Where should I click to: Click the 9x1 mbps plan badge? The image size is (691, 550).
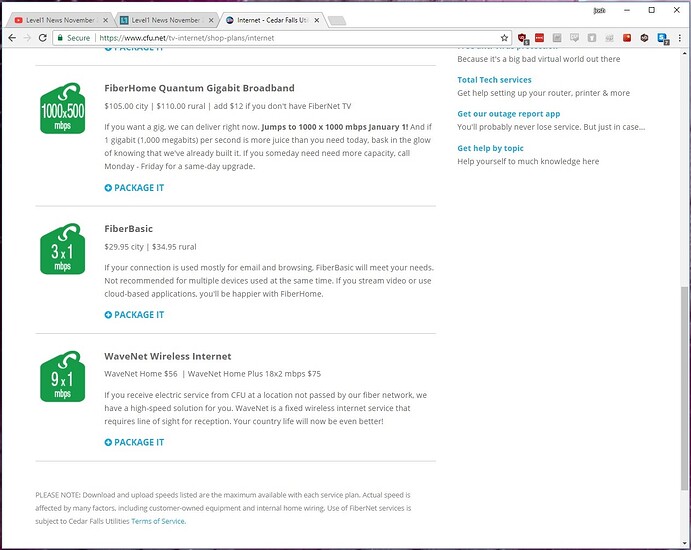pyautogui.click(x=62, y=376)
